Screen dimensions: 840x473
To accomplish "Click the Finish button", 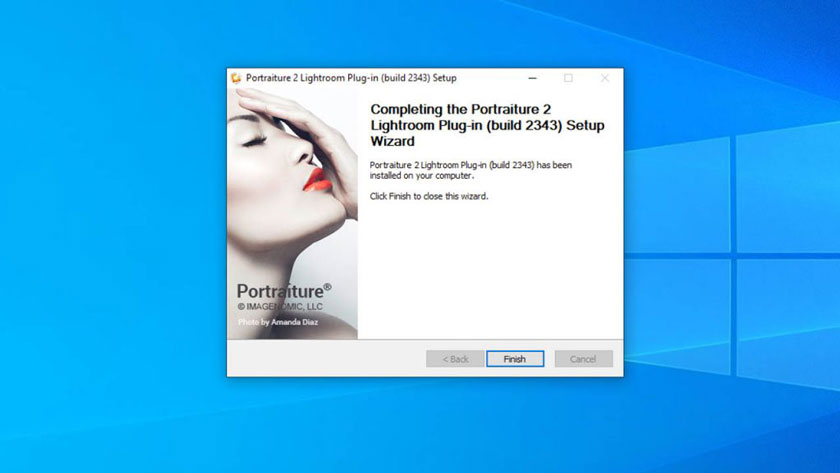I will pos(515,359).
